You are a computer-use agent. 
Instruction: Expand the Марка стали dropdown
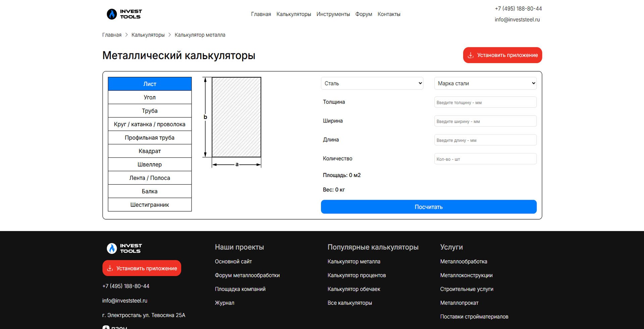(x=485, y=83)
